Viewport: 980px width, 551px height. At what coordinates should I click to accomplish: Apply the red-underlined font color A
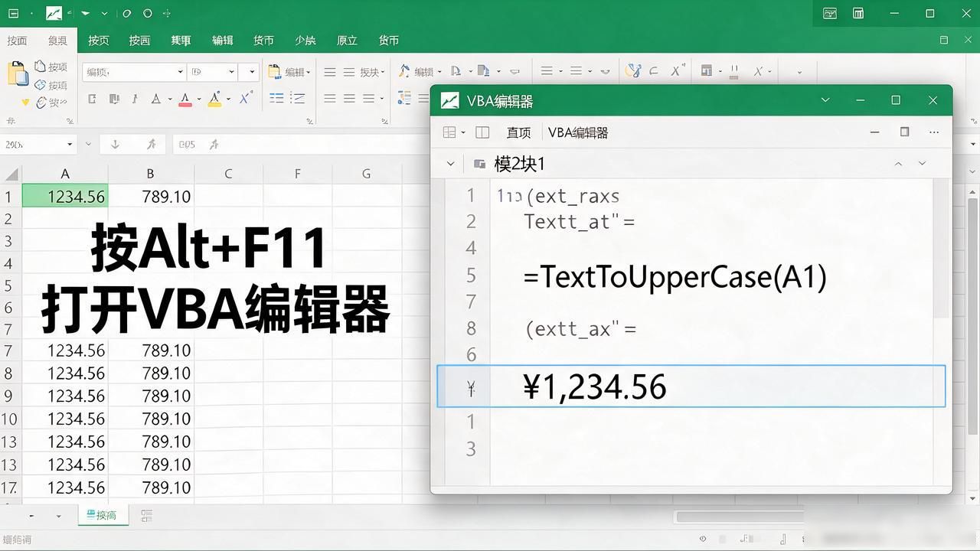click(185, 99)
